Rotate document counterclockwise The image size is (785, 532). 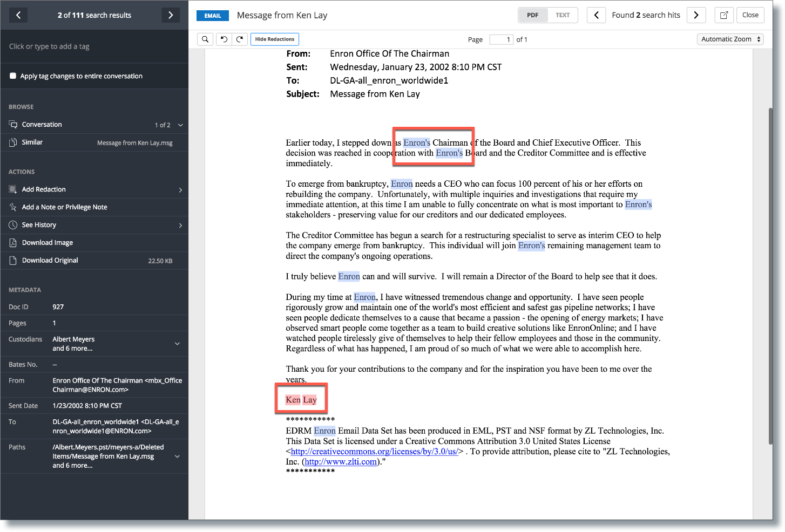pos(224,39)
